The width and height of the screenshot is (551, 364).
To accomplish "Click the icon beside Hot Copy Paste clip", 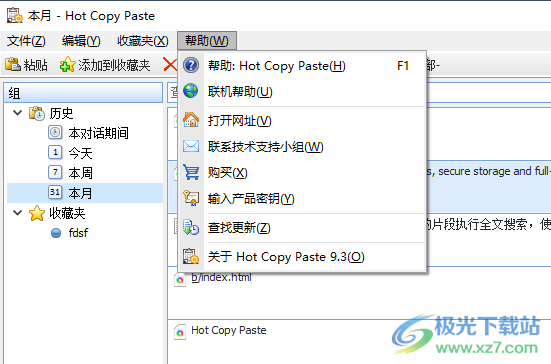I will 180,332.
